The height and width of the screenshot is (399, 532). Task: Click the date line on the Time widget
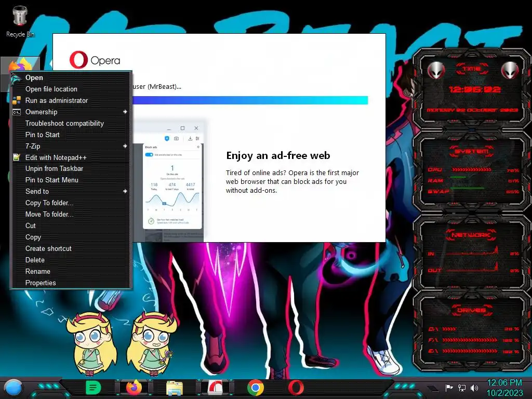pos(472,110)
